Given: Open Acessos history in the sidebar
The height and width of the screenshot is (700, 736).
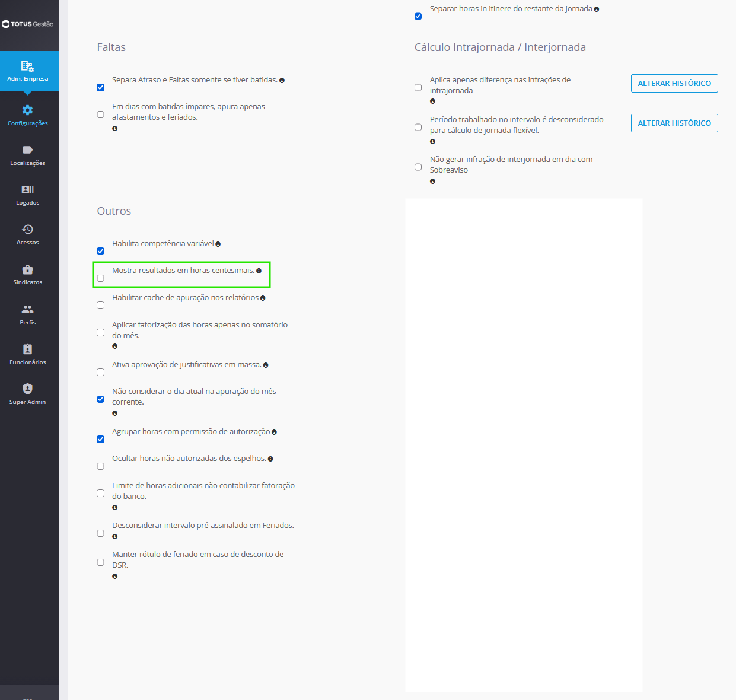Looking at the screenshot, I should [x=28, y=235].
